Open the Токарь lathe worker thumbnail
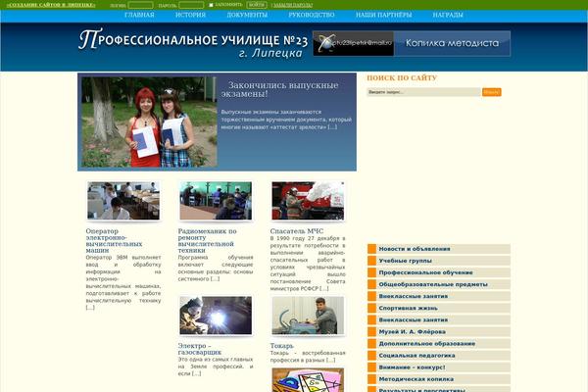This screenshot has height=392, width=588. coord(308,316)
